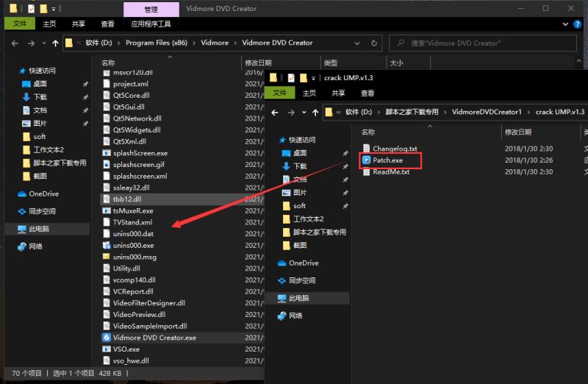Click 脚本之家下载专用 breadcrumb in crack UMP window
The height and width of the screenshot is (384, 588).
click(x=412, y=112)
